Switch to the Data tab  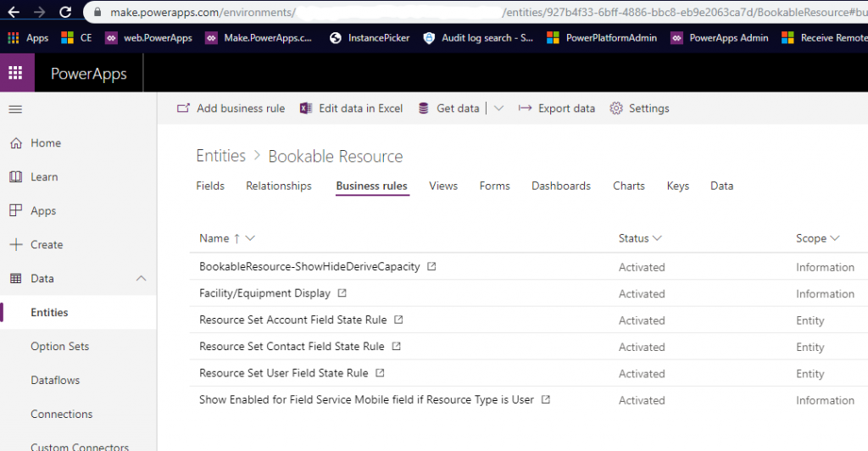coord(722,186)
